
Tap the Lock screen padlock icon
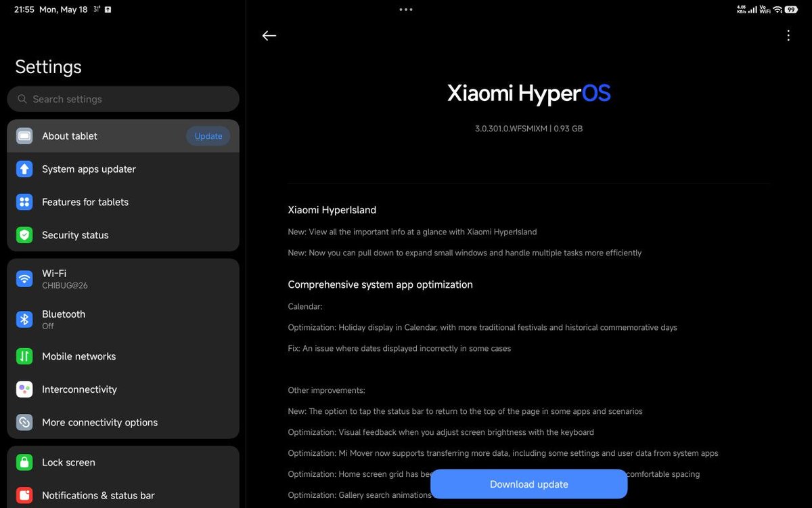[24, 463]
